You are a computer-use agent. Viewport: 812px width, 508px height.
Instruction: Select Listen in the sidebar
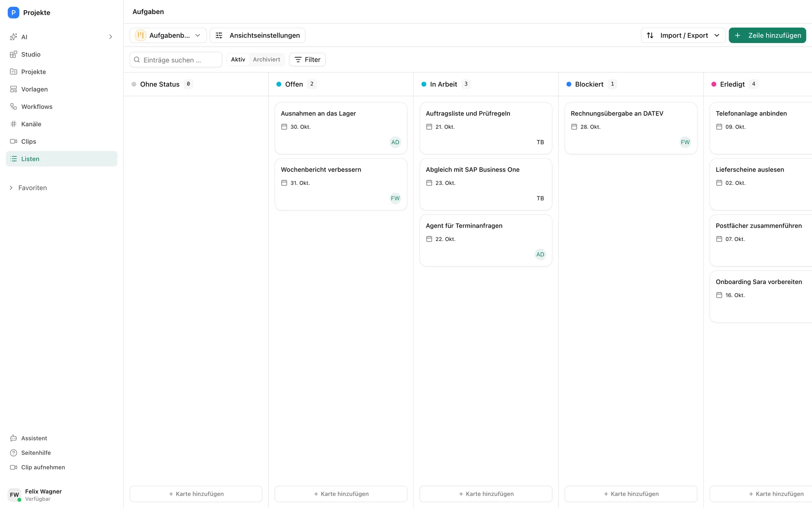(x=61, y=159)
